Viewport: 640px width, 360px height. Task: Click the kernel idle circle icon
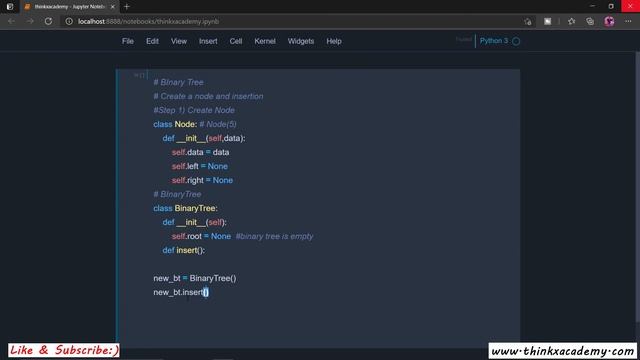click(516, 41)
